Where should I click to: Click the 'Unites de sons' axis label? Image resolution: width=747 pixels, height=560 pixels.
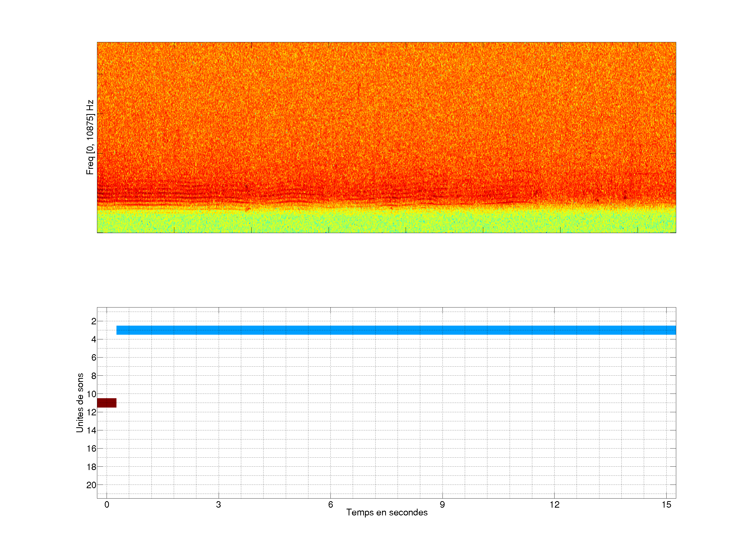click(80, 403)
